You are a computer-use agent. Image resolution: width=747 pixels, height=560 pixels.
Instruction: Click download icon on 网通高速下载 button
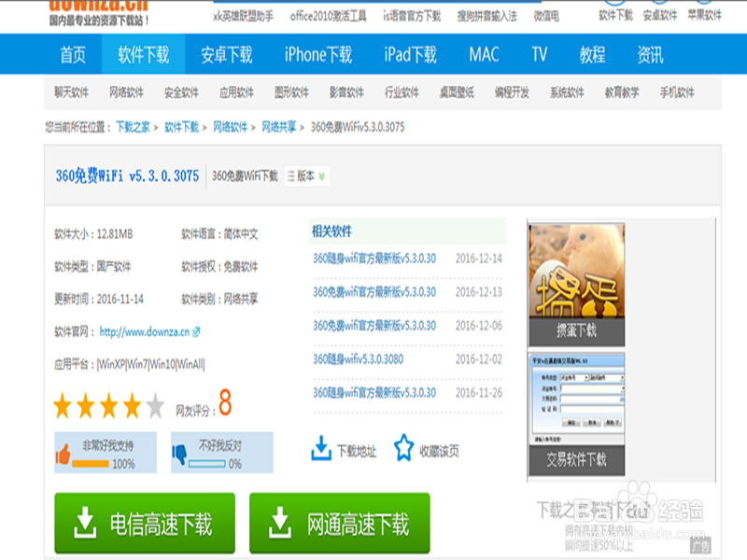coord(280,523)
